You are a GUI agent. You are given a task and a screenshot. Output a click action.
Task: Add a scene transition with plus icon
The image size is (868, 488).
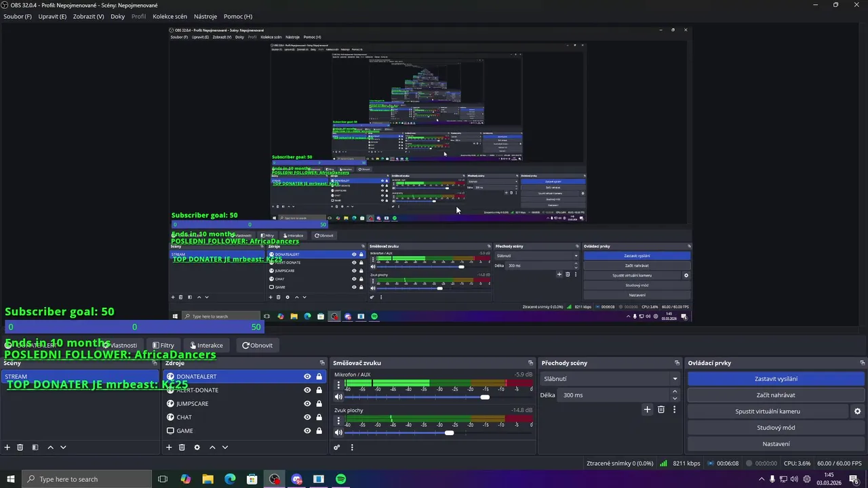(x=647, y=409)
